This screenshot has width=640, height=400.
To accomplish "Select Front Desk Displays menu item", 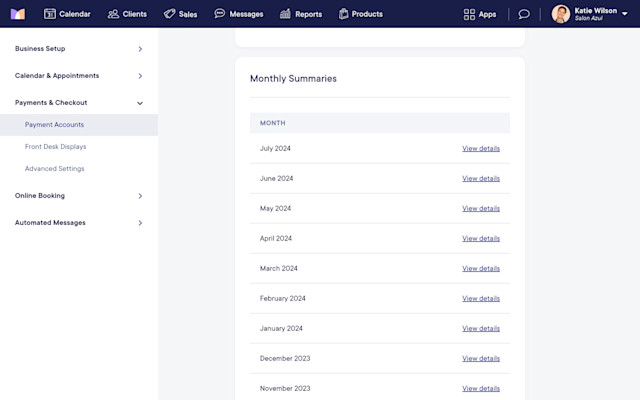I will tap(56, 147).
